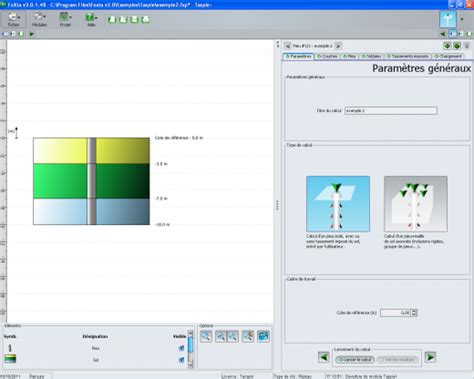Click the panel splitter grip between views
474x379 pixels.
coord(277,205)
